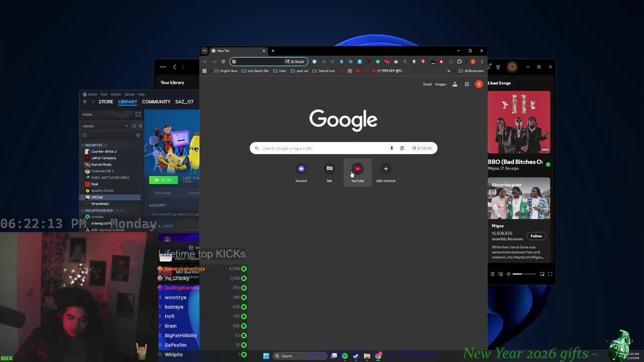
Task: Adjust the Spotify volume slider
Action: [524, 274]
